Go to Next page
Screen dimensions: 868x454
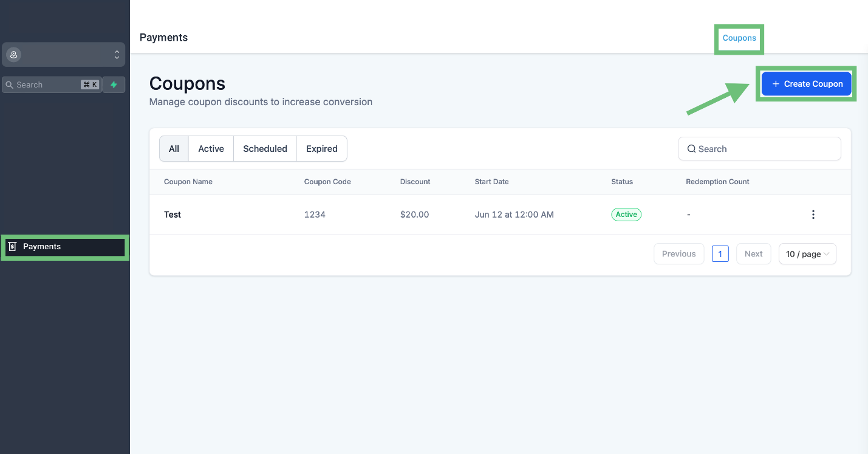(x=754, y=254)
